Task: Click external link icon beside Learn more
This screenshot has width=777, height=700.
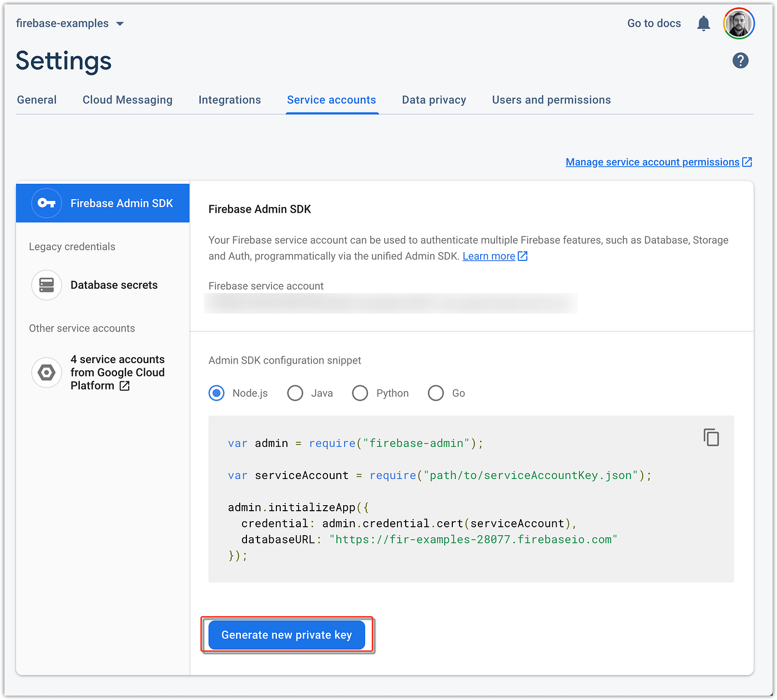Action: click(x=523, y=256)
